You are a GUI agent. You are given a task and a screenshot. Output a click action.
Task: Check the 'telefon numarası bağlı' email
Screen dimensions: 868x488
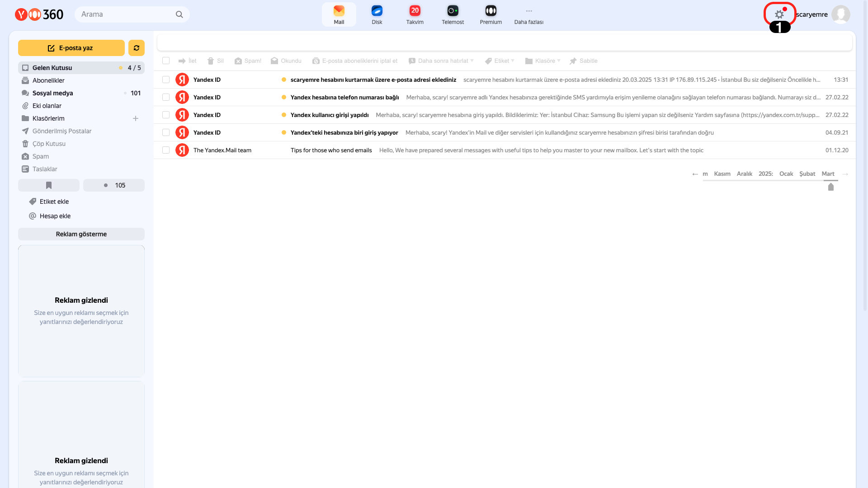[166, 97]
